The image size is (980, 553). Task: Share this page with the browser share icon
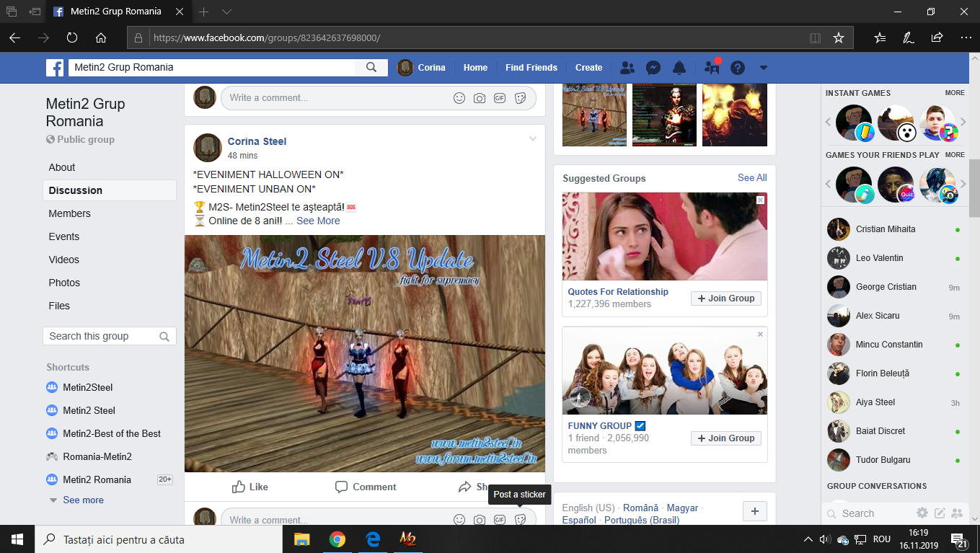[937, 37]
